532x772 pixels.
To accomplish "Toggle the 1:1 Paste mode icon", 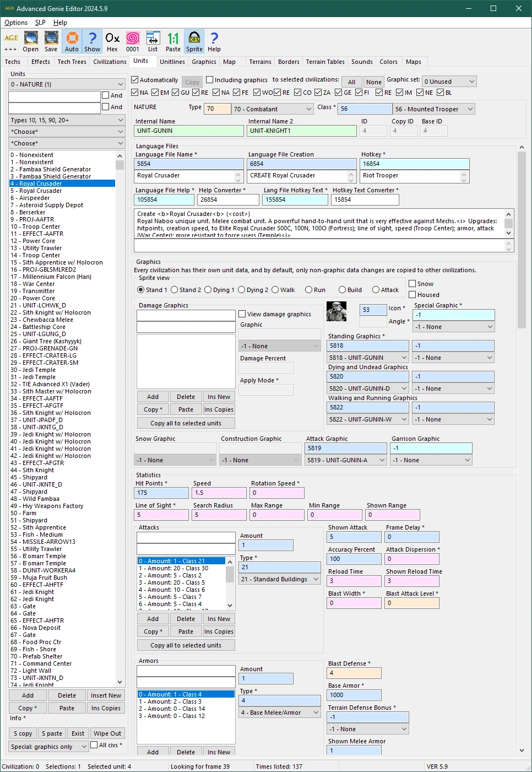I will coord(173,42).
